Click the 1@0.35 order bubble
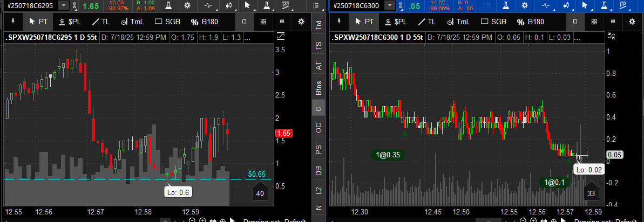 (388, 155)
